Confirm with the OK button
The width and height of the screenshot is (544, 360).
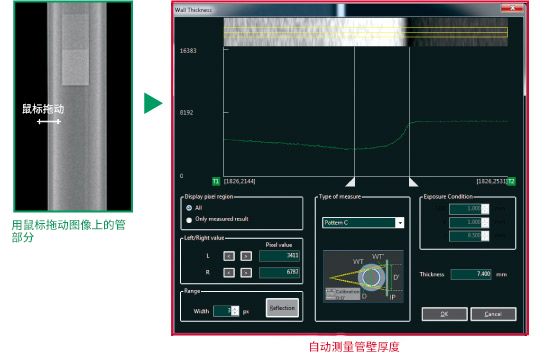coord(444,314)
